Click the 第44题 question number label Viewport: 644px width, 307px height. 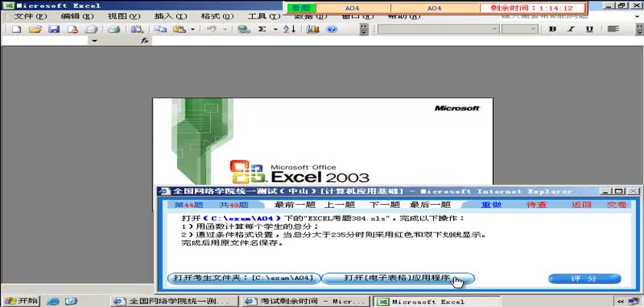189,205
